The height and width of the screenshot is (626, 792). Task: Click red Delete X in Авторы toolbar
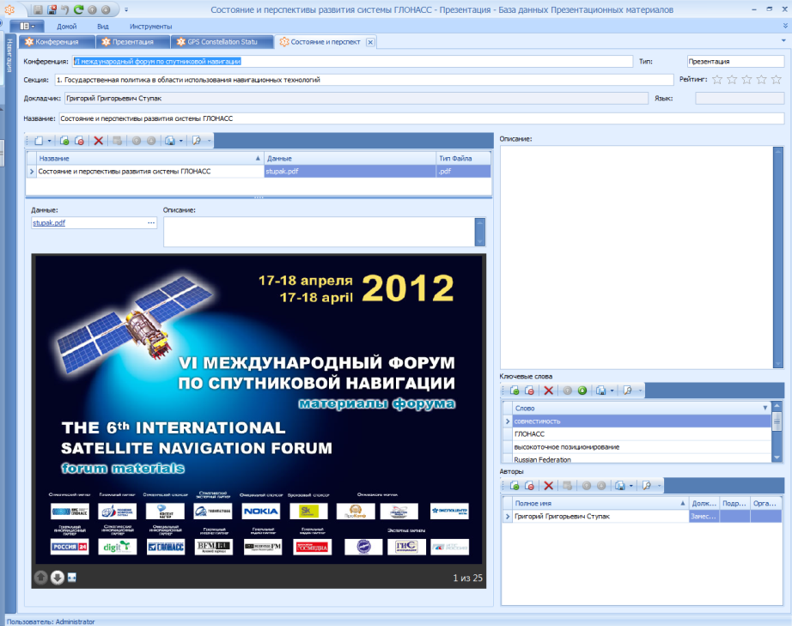coord(549,486)
